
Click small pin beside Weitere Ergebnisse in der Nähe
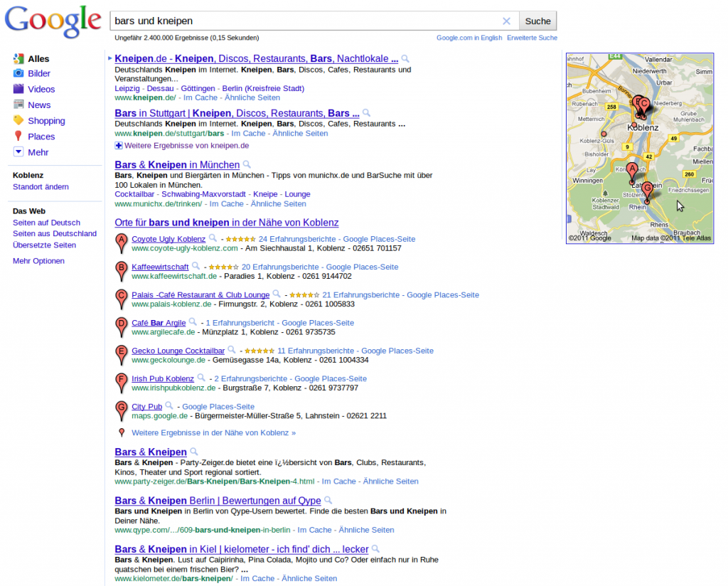tap(122, 433)
